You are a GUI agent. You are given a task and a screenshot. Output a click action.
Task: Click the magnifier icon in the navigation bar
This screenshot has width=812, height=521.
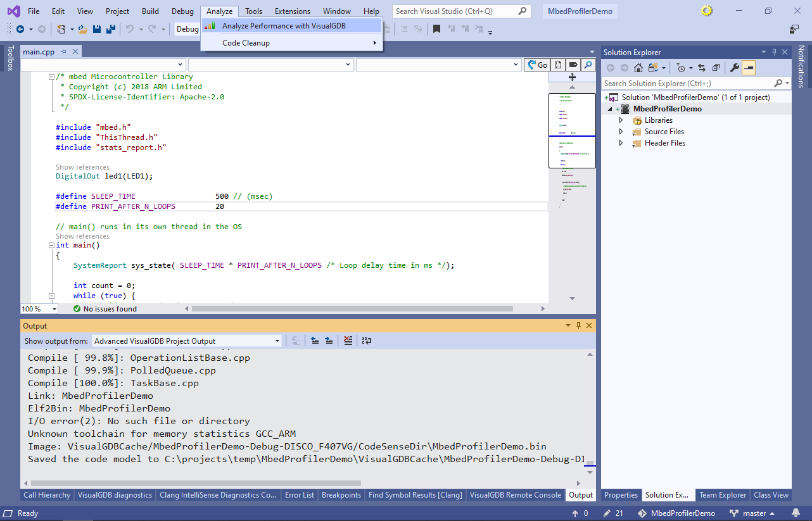(x=588, y=65)
